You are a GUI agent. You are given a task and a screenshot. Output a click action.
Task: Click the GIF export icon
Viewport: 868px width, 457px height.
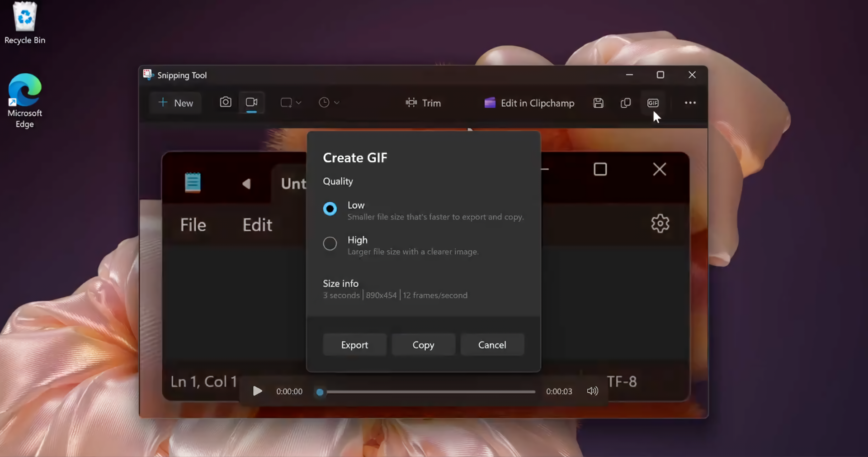coord(653,103)
